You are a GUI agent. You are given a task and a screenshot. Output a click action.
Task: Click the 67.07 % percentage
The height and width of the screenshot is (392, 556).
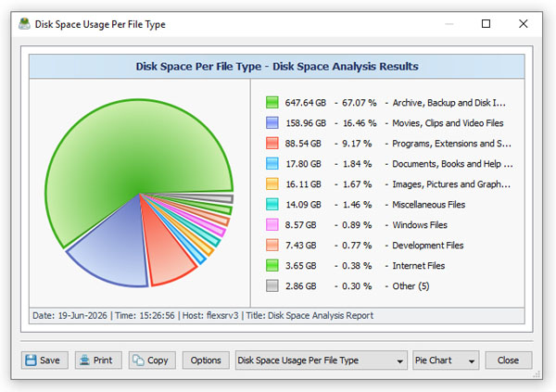click(x=359, y=103)
